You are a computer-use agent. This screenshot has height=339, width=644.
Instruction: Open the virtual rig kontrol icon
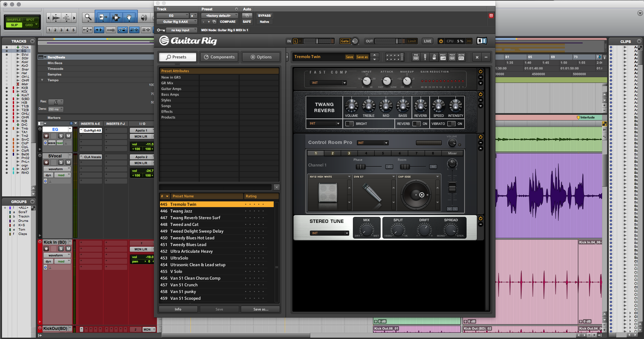[x=395, y=57]
